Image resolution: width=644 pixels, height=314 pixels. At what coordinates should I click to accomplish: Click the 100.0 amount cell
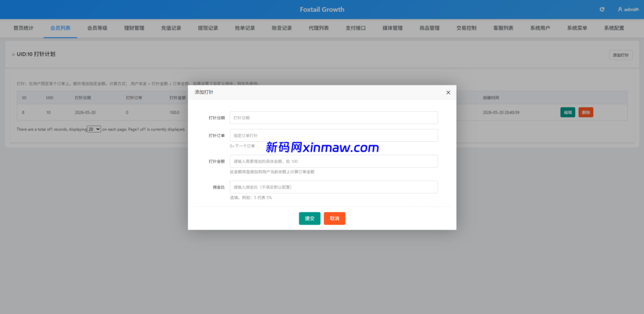(x=174, y=112)
